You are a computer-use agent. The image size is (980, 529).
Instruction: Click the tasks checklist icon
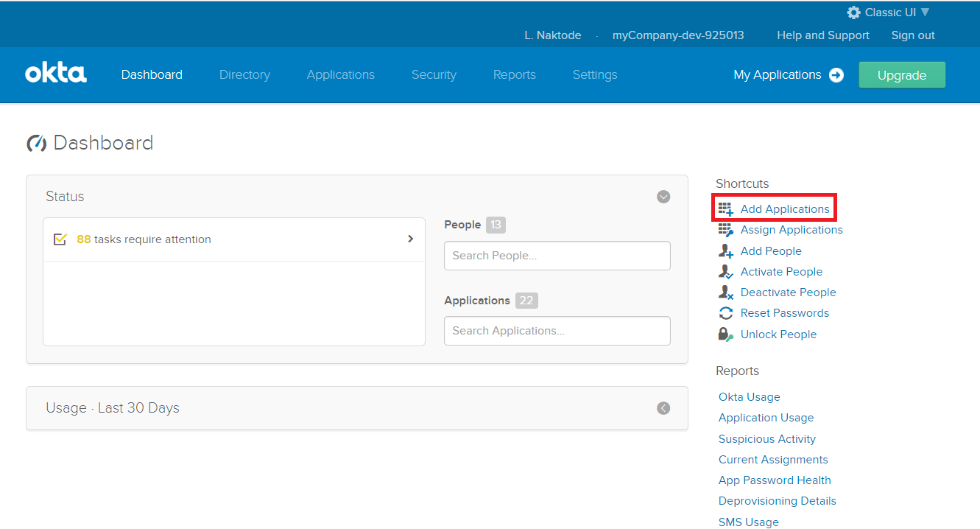60,239
